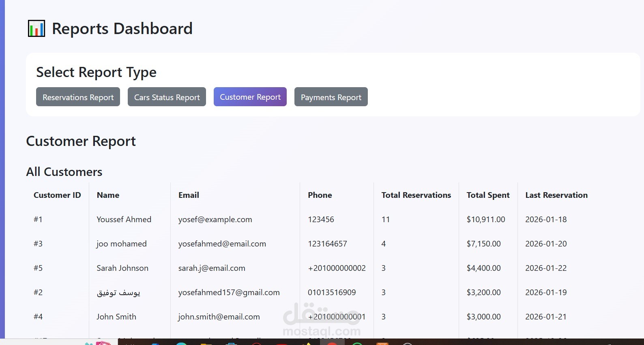Click the Name column header
This screenshot has height=345, width=644.
tap(108, 195)
